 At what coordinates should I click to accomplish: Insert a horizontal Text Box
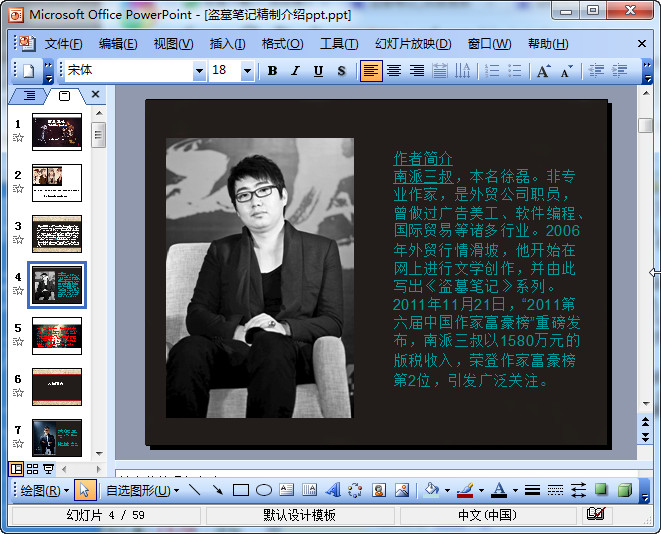287,490
